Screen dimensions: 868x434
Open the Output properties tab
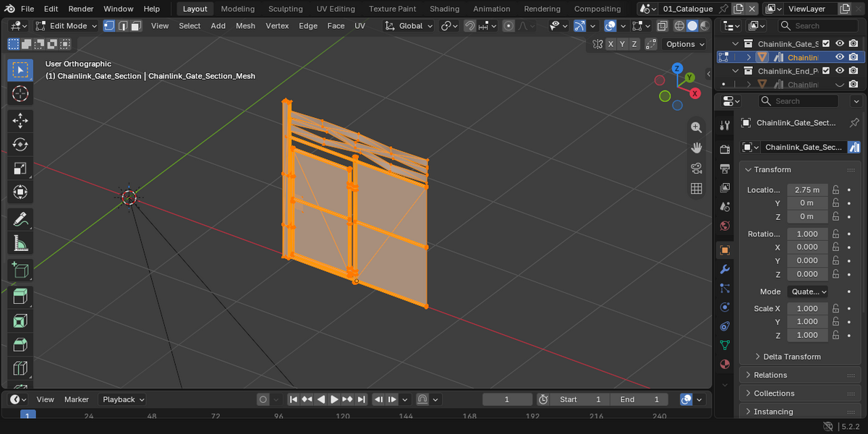pos(725,169)
